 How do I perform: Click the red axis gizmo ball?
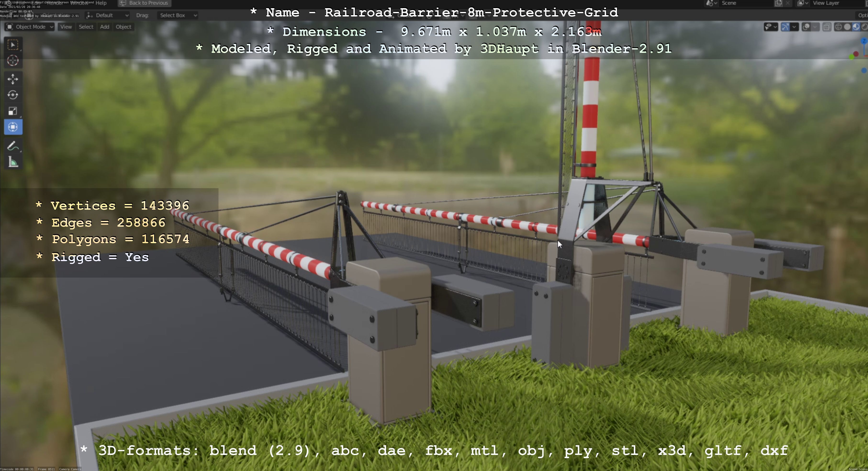(856, 54)
